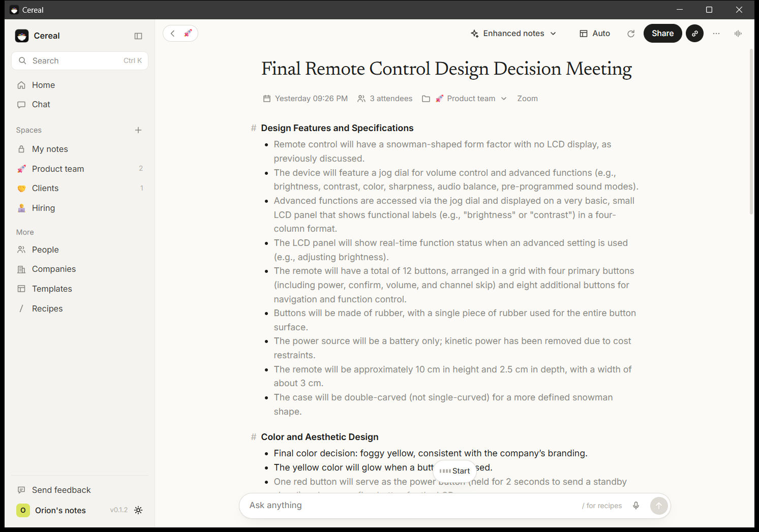View the 3 attendees list

click(x=385, y=99)
